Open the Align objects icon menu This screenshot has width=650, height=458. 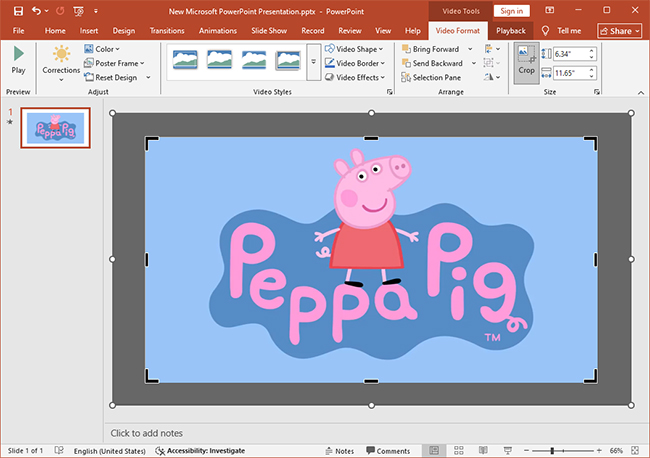click(492, 49)
